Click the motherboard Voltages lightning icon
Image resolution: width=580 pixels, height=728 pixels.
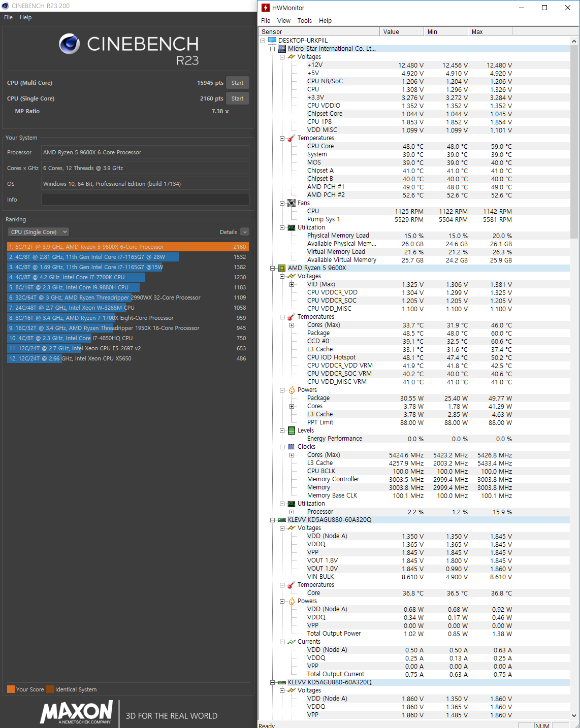(x=292, y=57)
